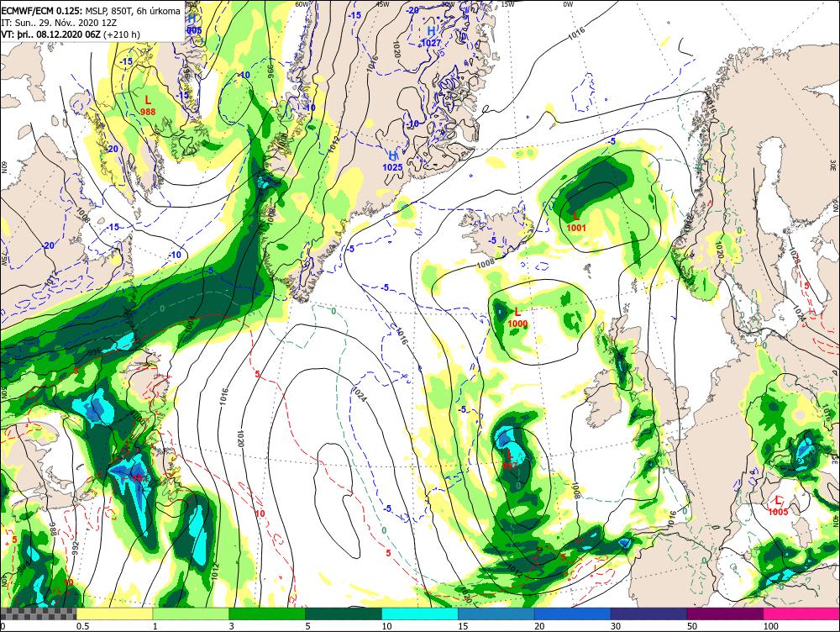Pick the steel blue 15–20 legend swatch
The image size is (840, 632).
tap(496, 614)
